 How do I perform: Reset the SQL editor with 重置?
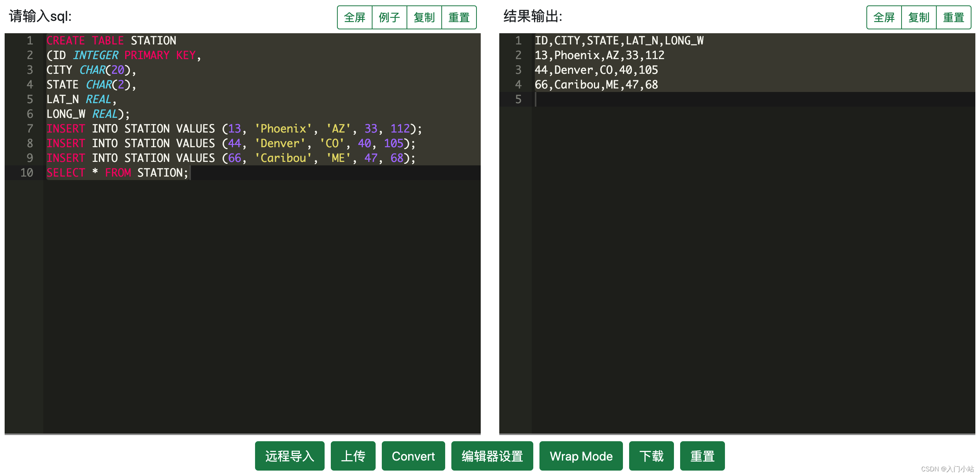tap(459, 17)
